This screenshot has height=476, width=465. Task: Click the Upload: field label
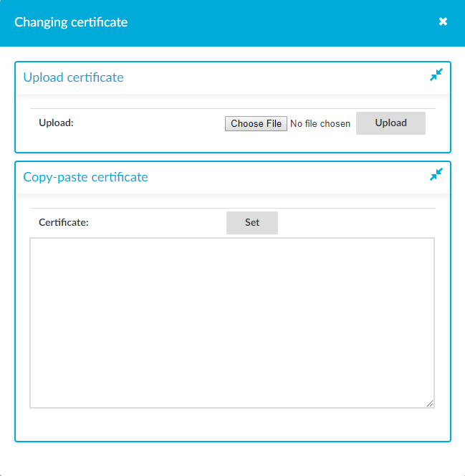coord(56,123)
